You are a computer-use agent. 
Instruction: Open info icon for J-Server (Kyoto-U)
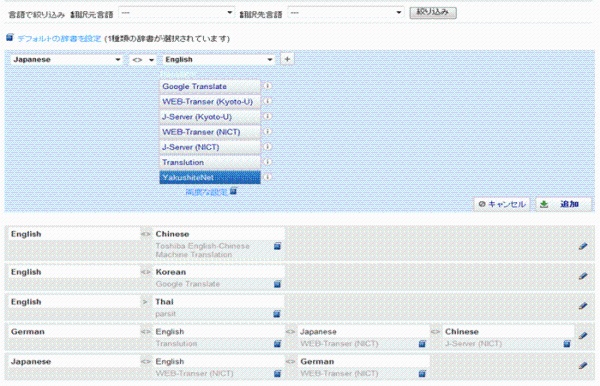pos(268,116)
